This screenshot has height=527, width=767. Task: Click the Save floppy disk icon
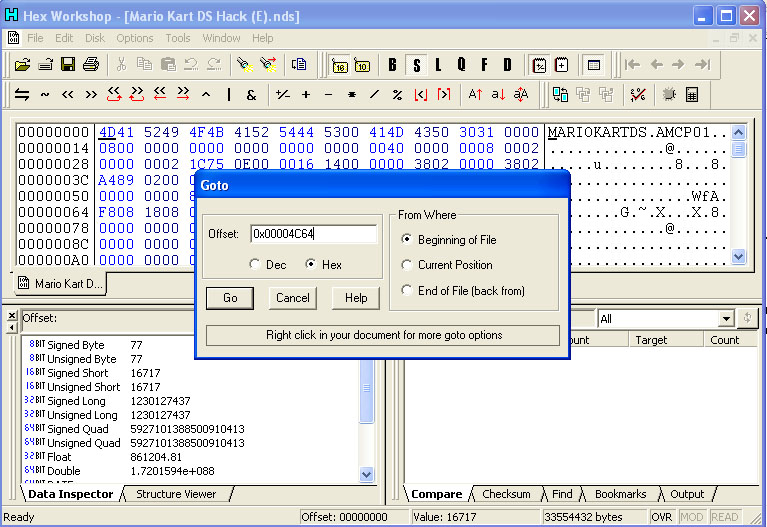pyautogui.click(x=68, y=65)
